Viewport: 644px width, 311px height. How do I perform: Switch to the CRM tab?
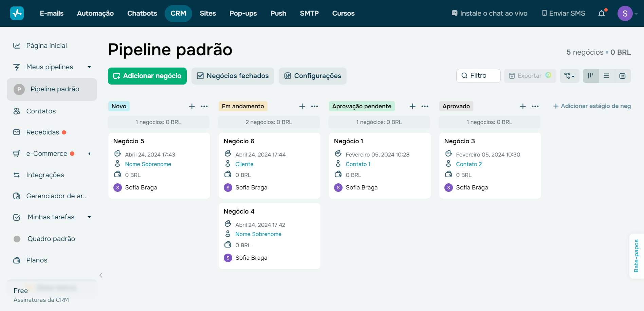(x=178, y=13)
